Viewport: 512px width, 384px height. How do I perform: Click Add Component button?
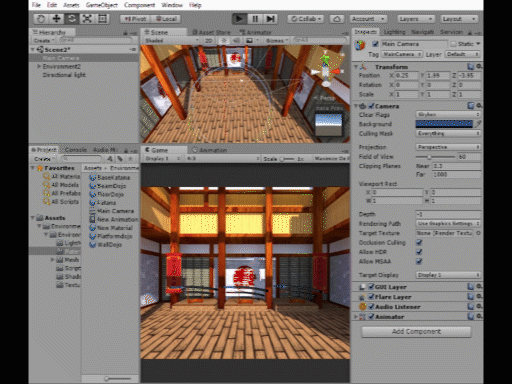(416, 332)
